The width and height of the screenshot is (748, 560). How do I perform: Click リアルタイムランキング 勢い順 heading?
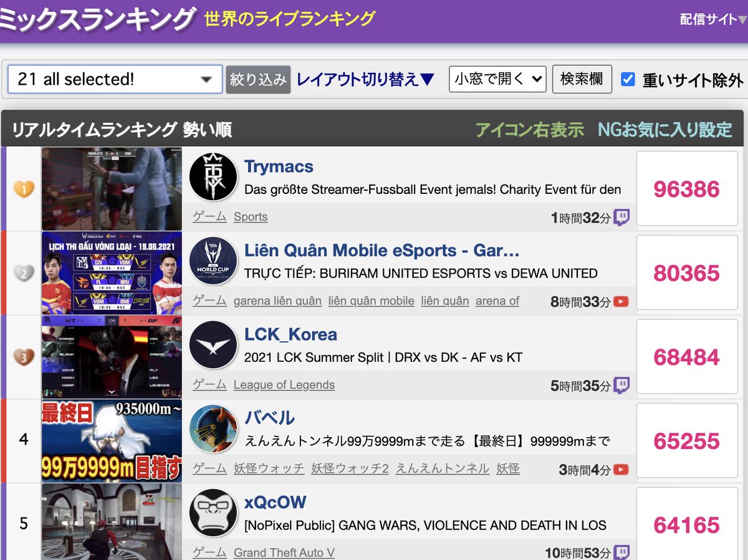[x=122, y=130]
